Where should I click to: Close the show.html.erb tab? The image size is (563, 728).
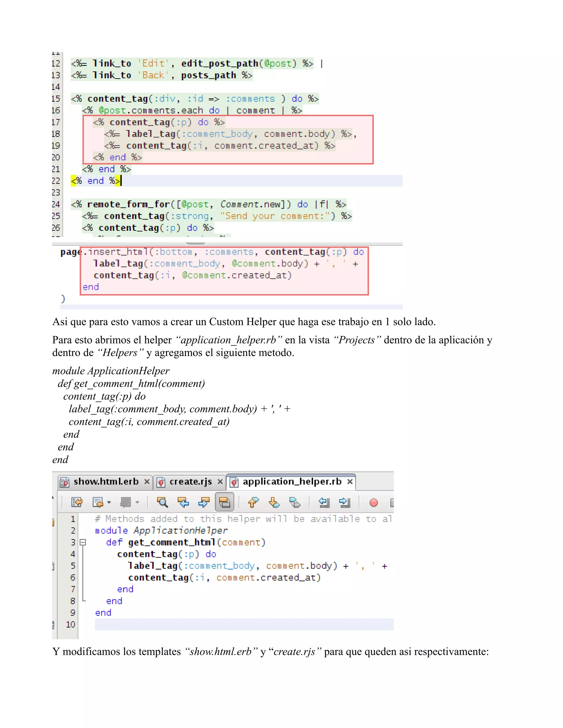[x=147, y=482]
